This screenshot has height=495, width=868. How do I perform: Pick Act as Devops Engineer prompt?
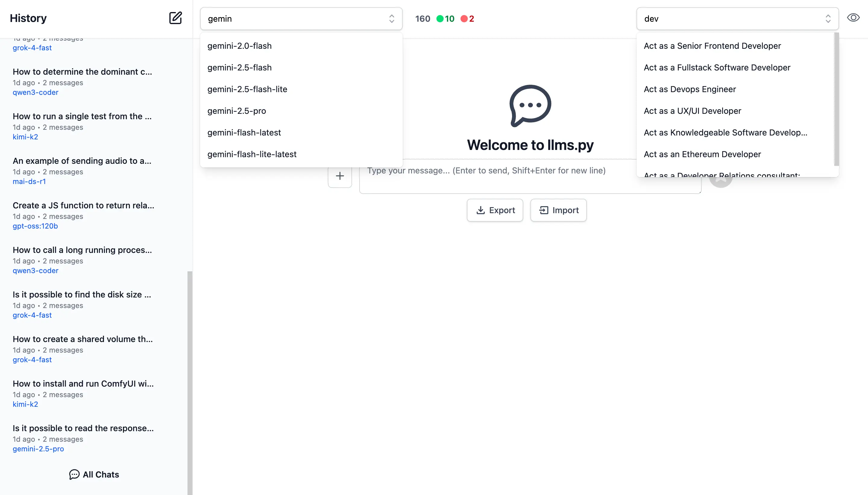coord(735,89)
